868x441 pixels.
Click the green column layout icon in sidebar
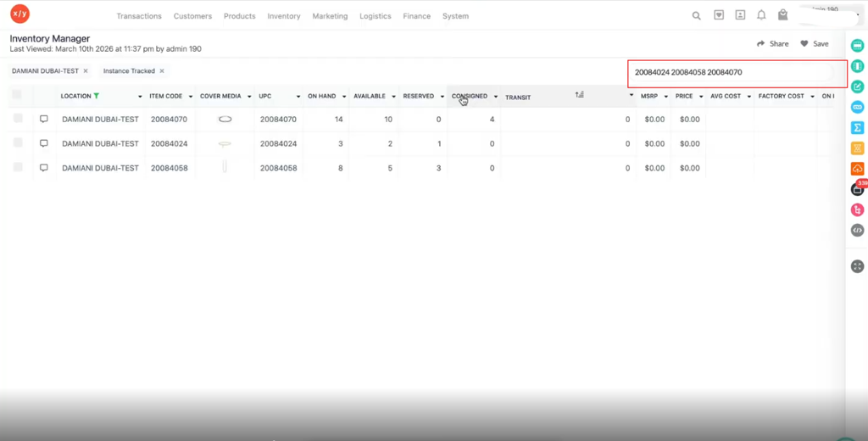[858, 66]
